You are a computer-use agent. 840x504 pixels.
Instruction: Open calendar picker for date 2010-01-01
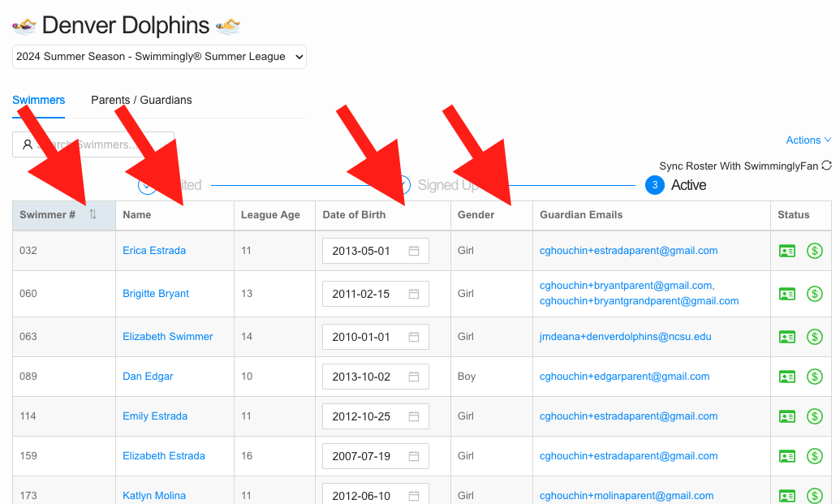[414, 336]
